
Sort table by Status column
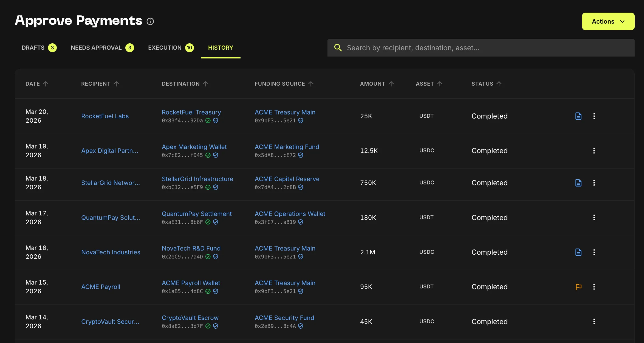coord(487,84)
